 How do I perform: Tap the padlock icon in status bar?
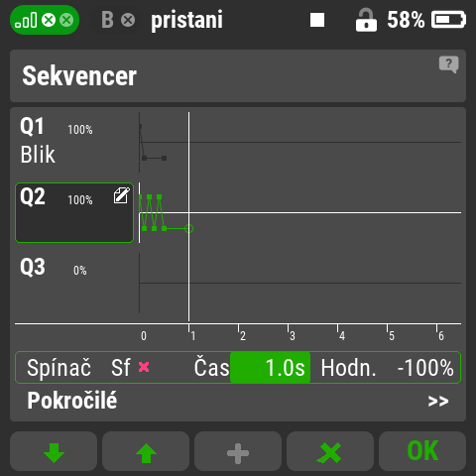366,20
